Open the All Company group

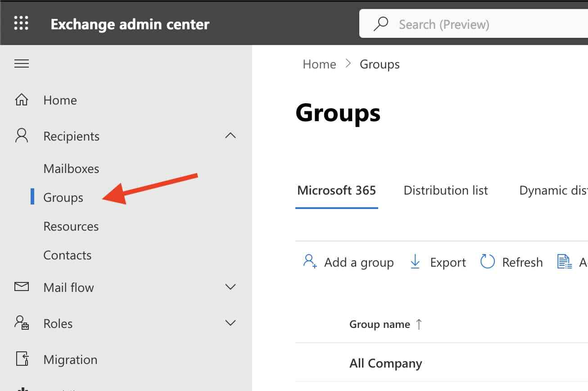[x=385, y=363]
